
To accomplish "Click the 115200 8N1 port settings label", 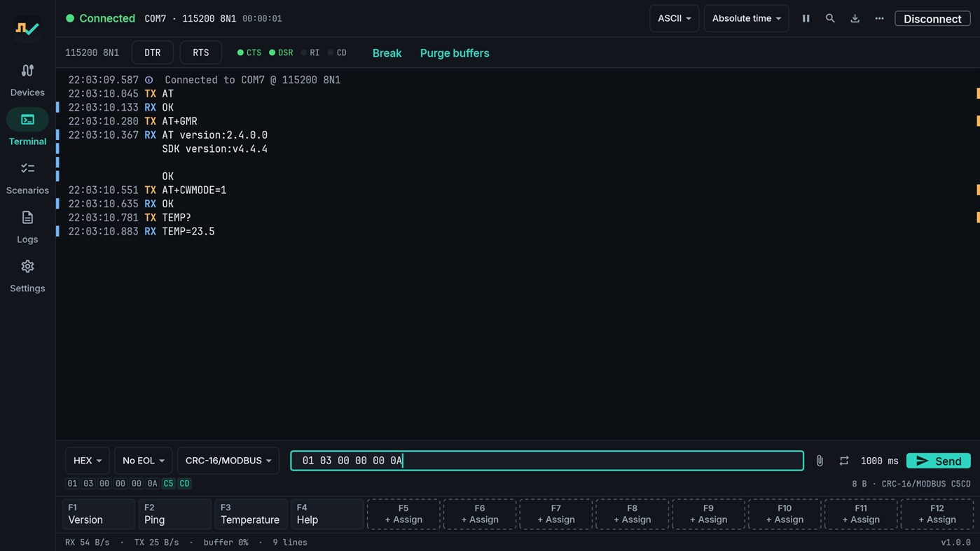I will pyautogui.click(x=92, y=53).
